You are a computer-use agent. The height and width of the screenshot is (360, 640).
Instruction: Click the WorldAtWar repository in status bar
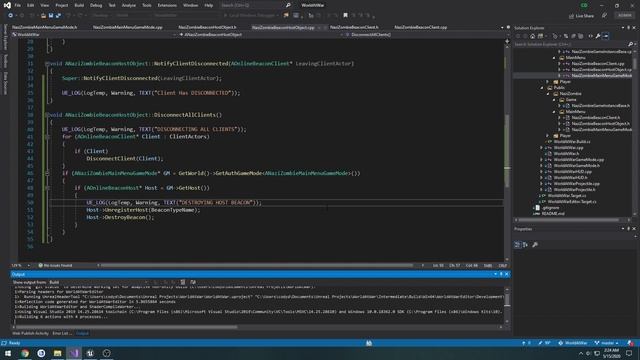point(573,343)
